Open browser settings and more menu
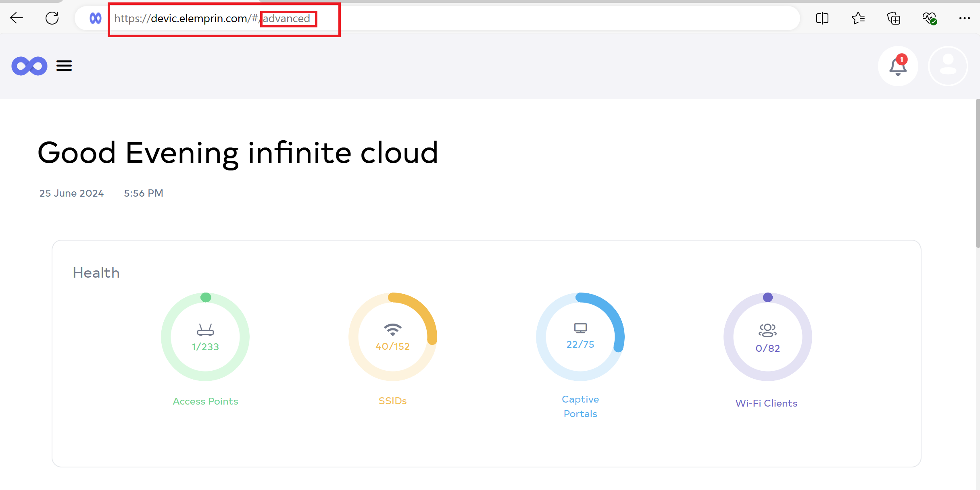The width and height of the screenshot is (980, 490). 964,18
